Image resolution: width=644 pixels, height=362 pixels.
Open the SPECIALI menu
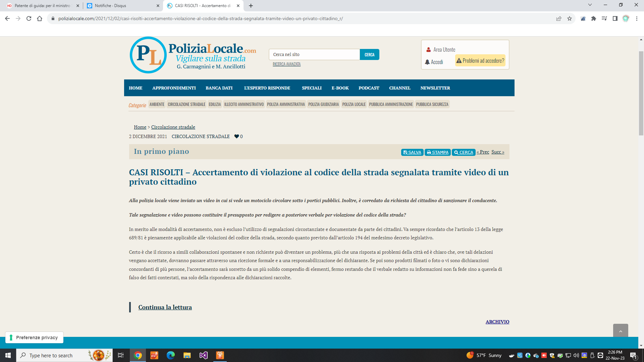(x=312, y=88)
